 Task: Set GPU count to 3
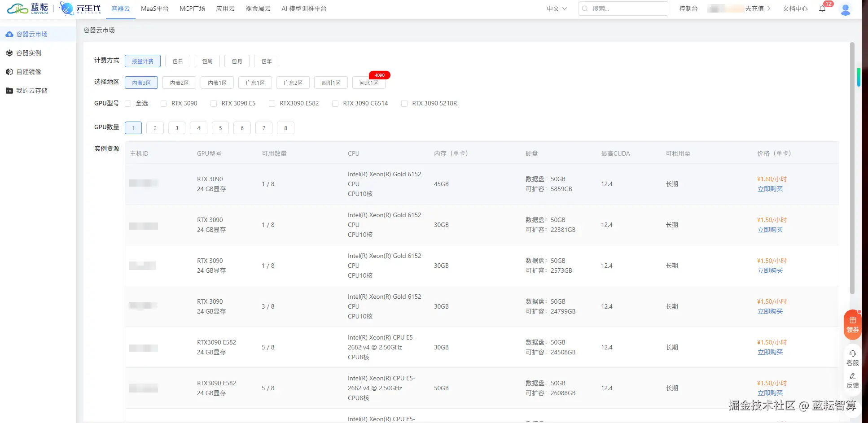click(x=177, y=128)
